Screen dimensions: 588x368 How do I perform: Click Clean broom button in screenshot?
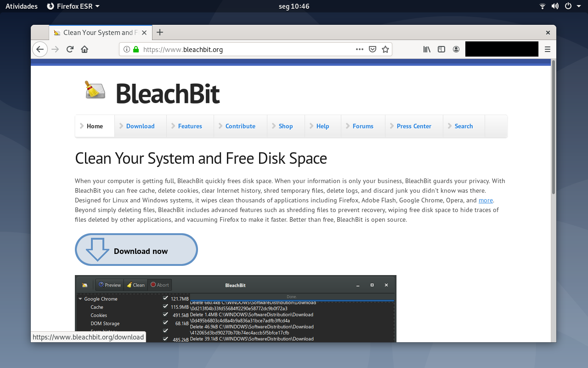pos(136,285)
